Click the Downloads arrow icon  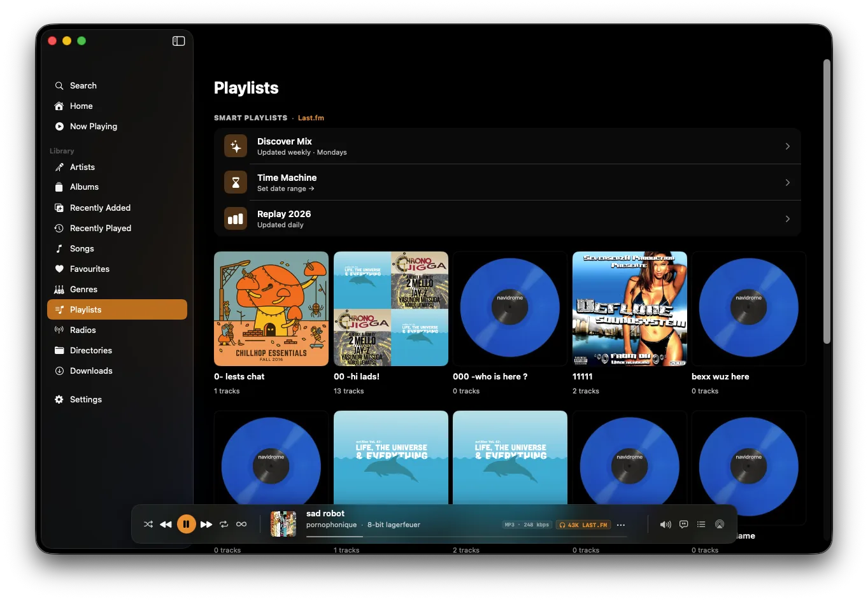59,371
